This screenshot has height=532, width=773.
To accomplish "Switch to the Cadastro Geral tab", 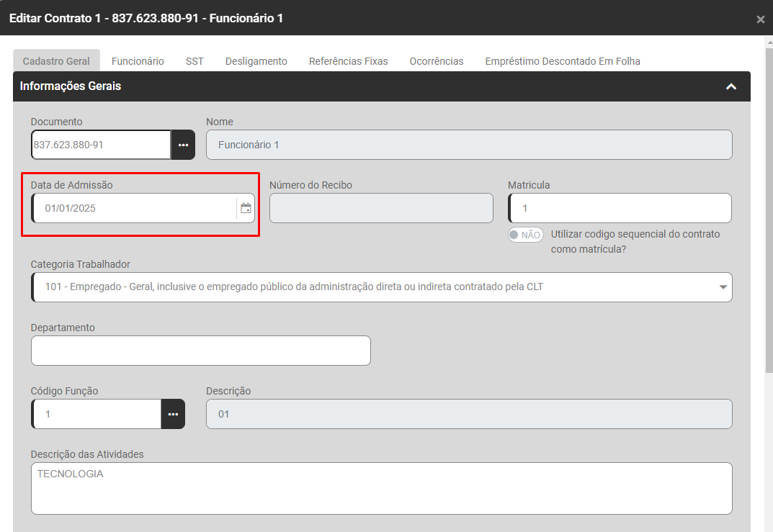I will point(56,61).
